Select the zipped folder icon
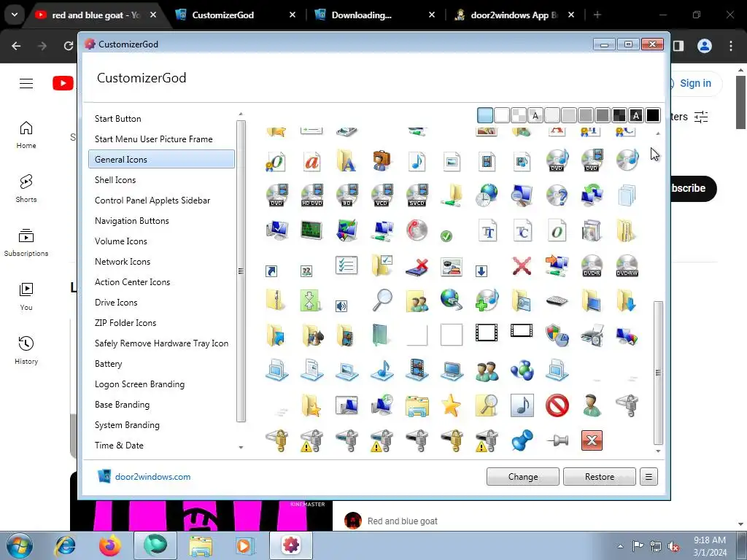 [x=276, y=300]
